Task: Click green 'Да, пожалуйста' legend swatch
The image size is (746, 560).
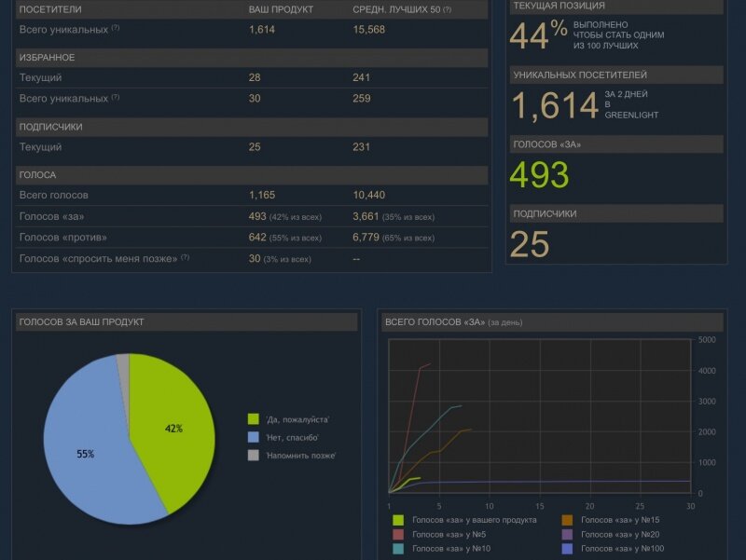Action: 254,419
